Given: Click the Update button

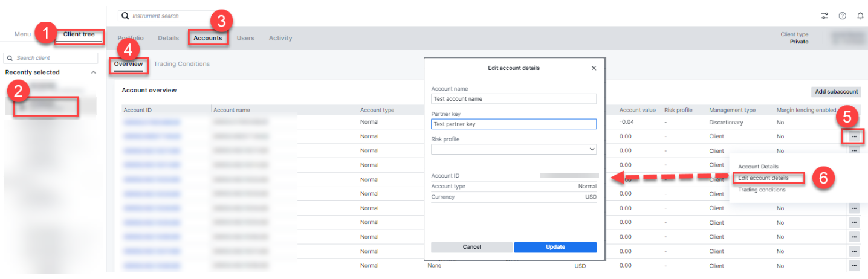Looking at the screenshot, I should [x=555, y=247].
